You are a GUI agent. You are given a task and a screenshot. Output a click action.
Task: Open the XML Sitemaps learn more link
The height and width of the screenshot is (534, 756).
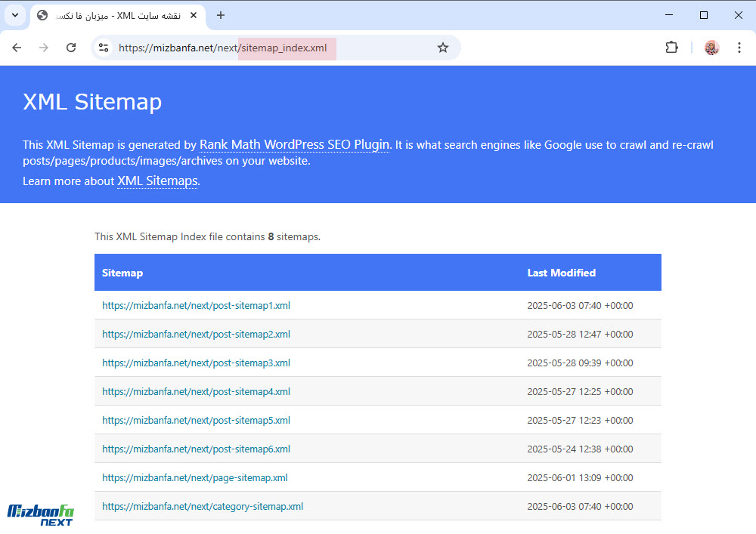(157, 181)
